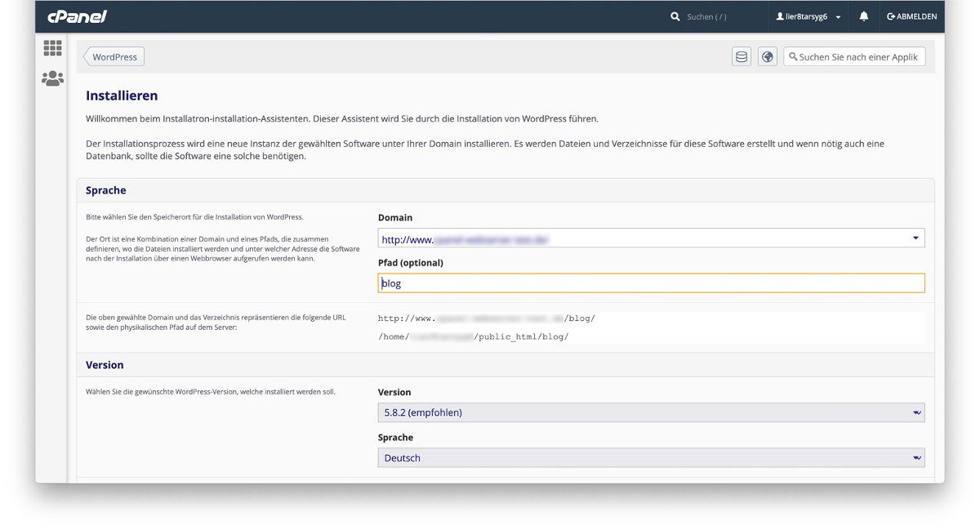Open the lier8tarsyg6 account dropdown
Viewport: 980px width, 530px height.
pyautogui.click(x=808, y=16)
